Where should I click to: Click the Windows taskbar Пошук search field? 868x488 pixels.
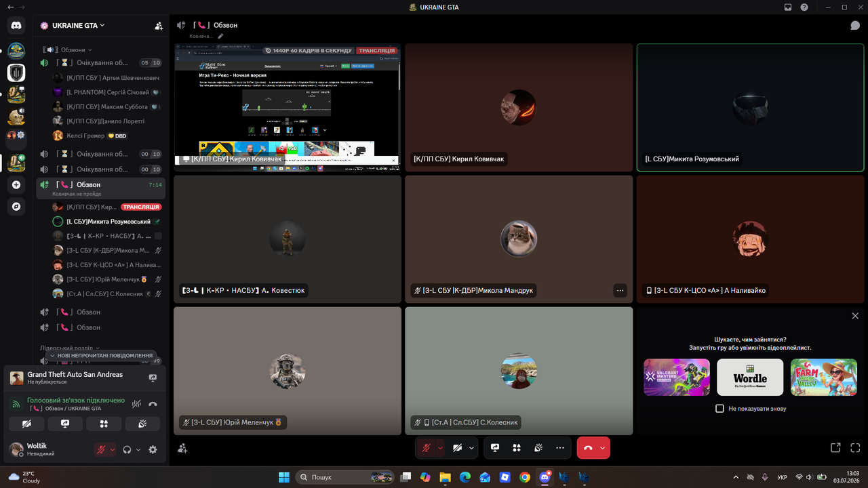[345, 477]
